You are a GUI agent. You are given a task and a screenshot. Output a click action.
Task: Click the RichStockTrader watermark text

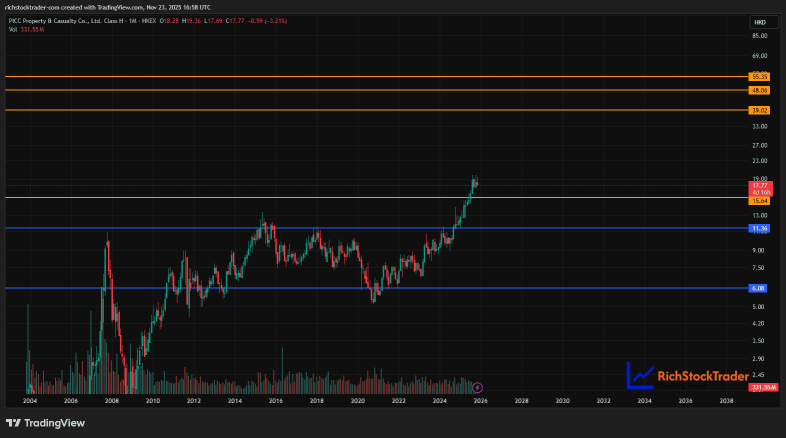(x=703, y=376)
